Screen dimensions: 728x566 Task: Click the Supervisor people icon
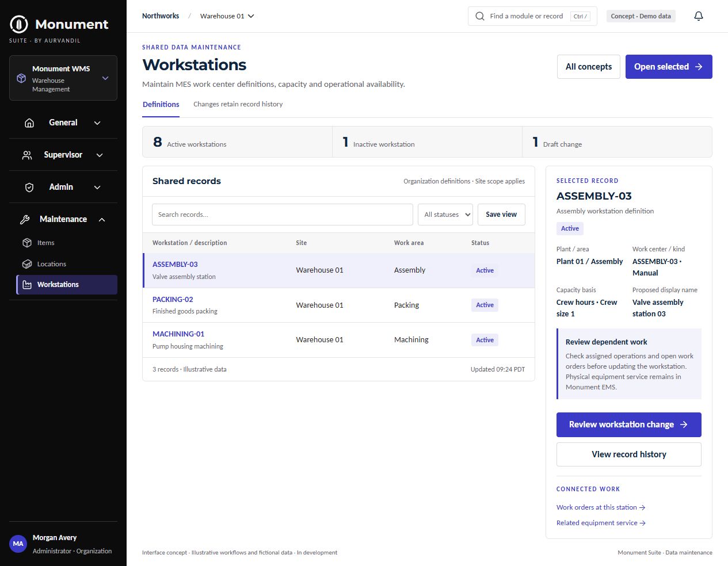point(27,155)
